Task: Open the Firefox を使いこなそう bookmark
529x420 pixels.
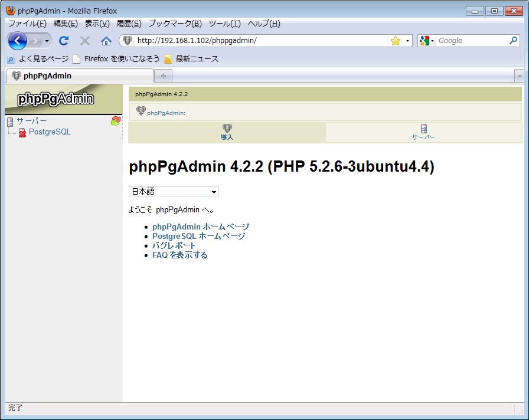Action: 116,59
